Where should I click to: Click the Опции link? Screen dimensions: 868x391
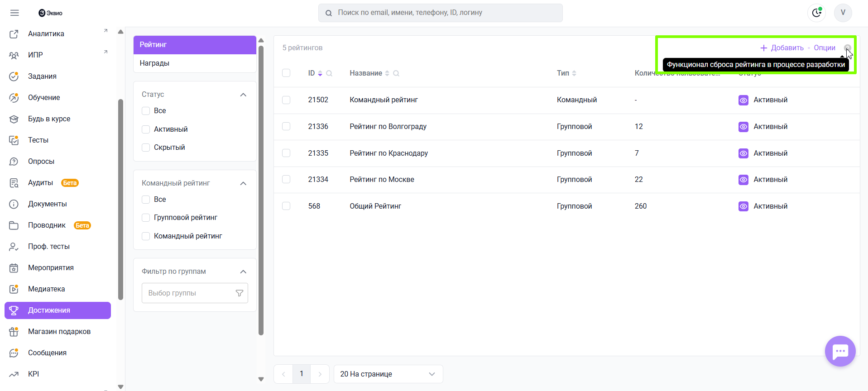tap(824, 48)
